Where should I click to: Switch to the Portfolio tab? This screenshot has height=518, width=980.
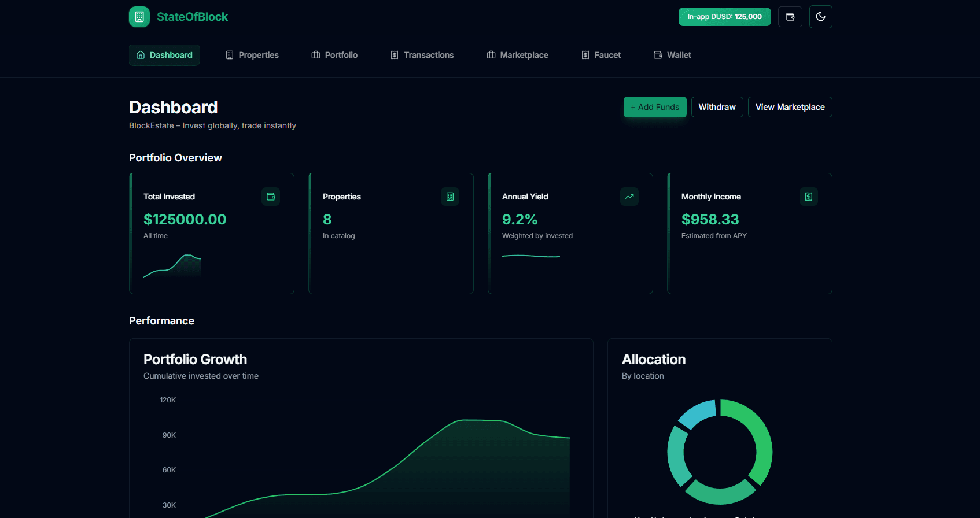point(334,55)
